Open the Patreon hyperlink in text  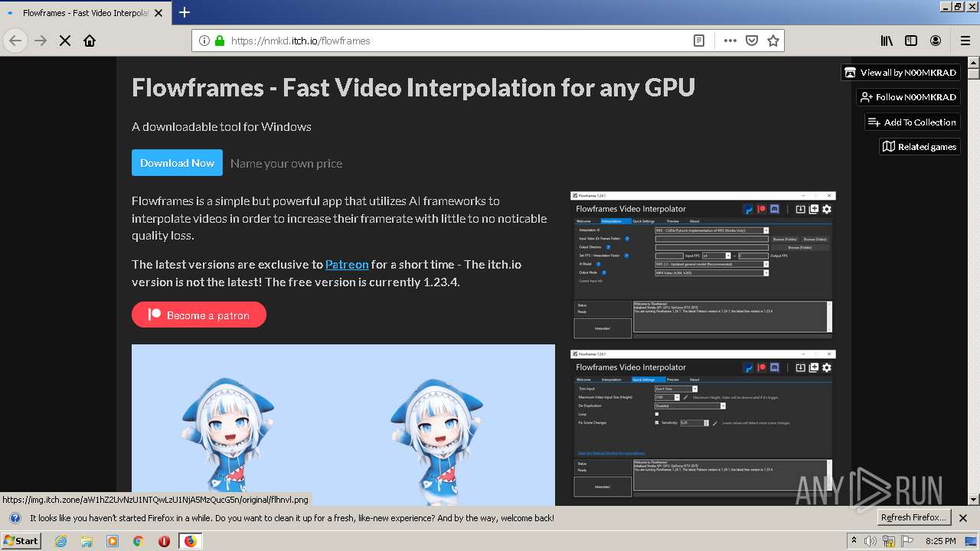coord(347,264)
